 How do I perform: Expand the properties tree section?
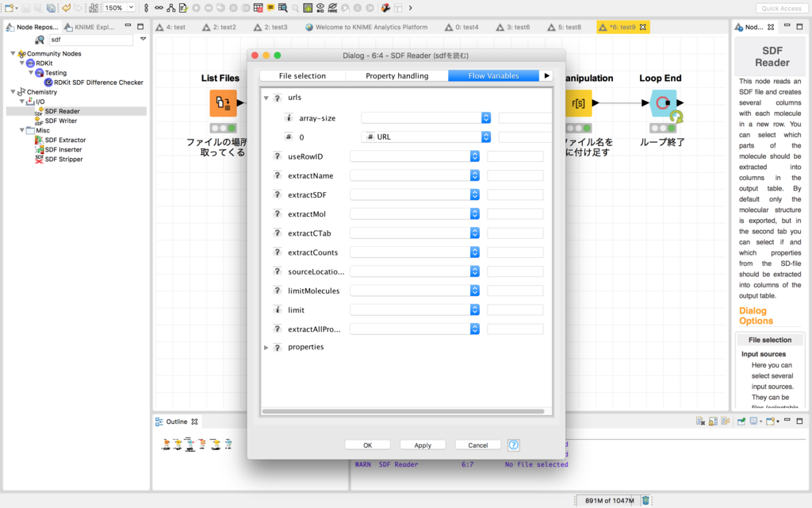pyautogui.click(x=266, y=348)
